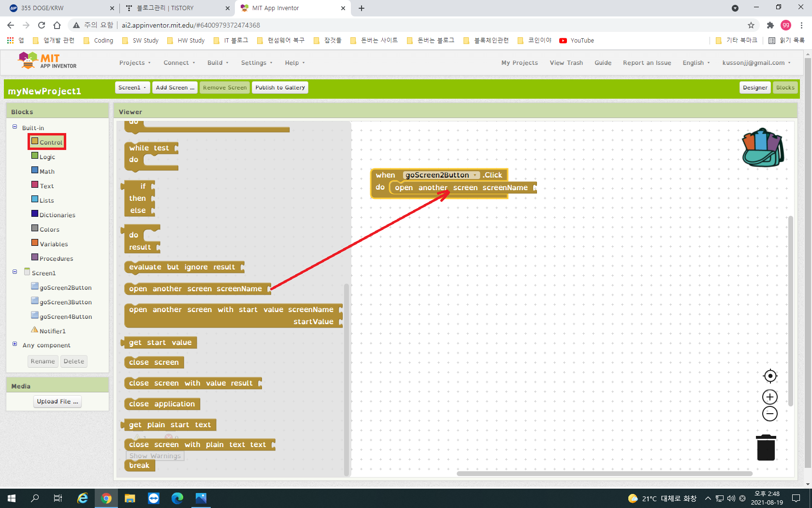The width and height of the screenshot is (812, 508).
Task: Click the close application block in flyout
Action: click(162, 404)
